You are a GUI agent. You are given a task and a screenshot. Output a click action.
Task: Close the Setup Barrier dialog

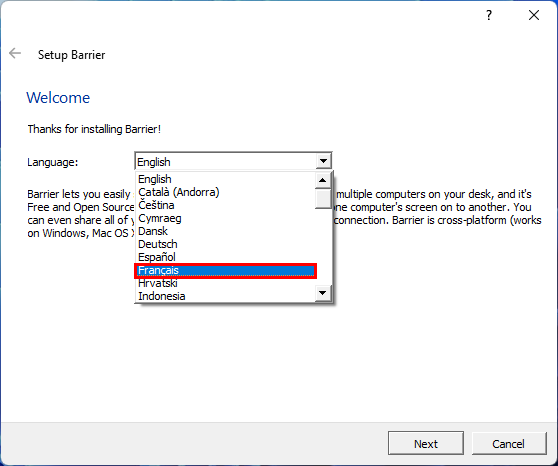click(x=534, y=15)
